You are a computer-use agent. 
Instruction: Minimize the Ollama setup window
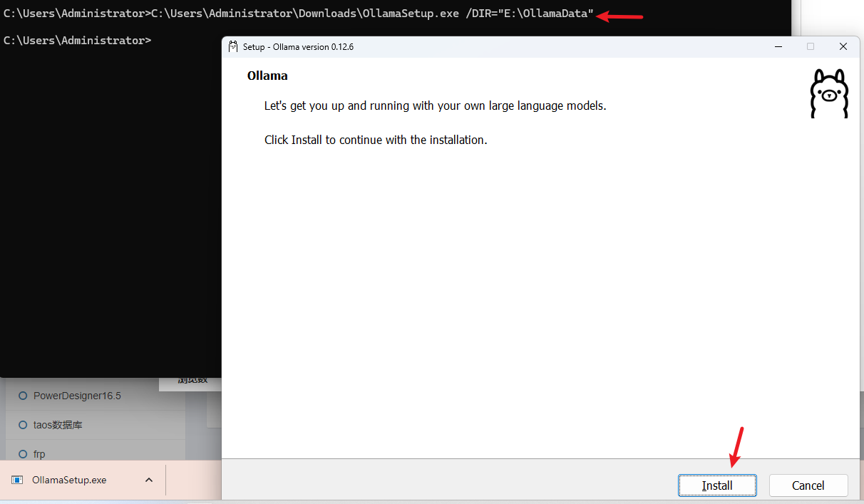778,47
